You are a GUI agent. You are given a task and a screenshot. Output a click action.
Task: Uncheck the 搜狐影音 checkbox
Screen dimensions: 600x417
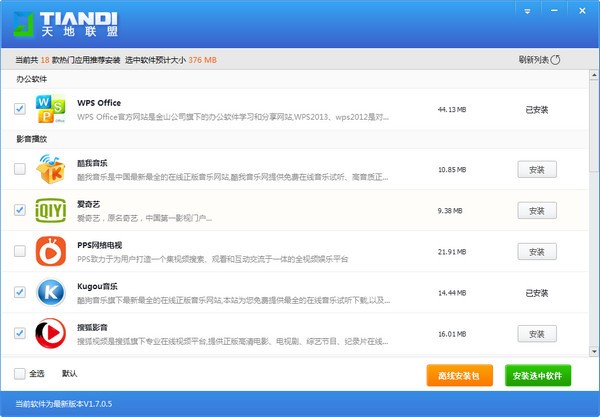[x=20, y=333]
